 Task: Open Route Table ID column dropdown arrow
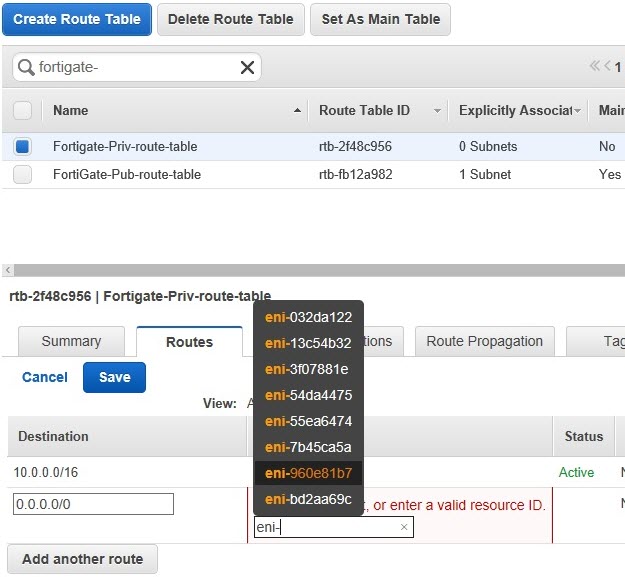click(437, 111)
